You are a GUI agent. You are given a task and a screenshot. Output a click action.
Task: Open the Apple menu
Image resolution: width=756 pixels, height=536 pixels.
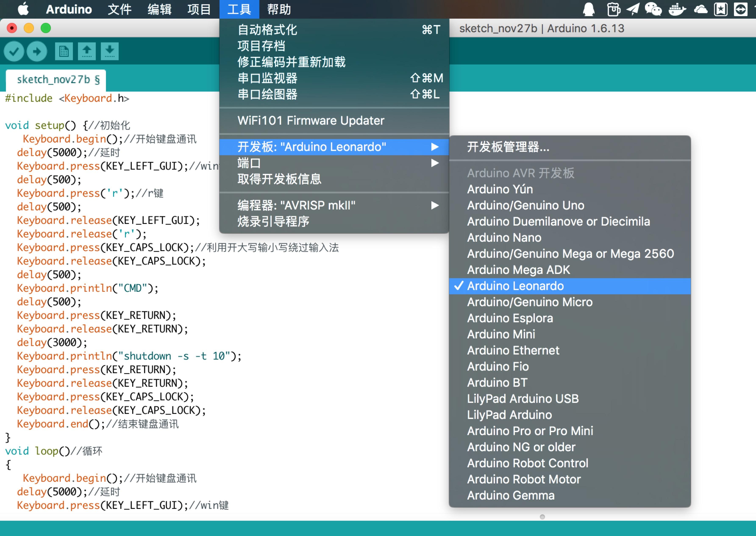(23, 9)
